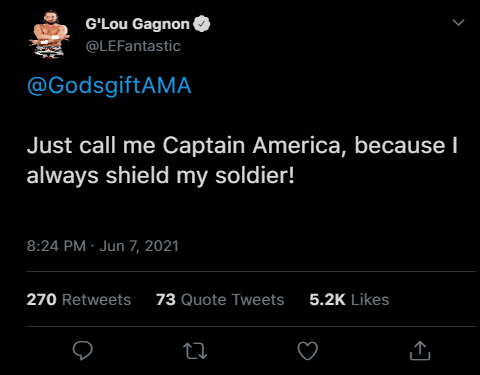Show the 73 Quote Tweets list
480x375 pixels.
220,299
